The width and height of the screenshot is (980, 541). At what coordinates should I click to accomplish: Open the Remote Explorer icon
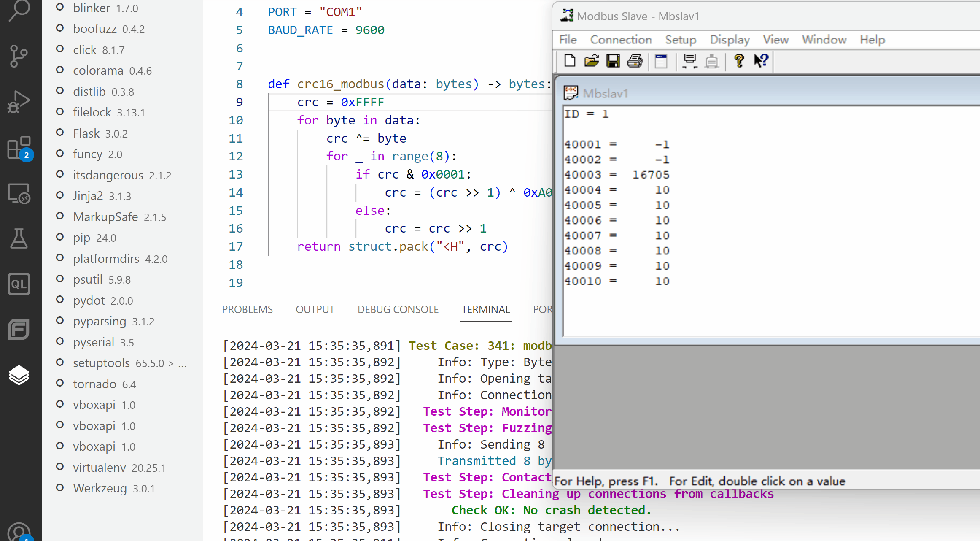[x=19, y=194]
